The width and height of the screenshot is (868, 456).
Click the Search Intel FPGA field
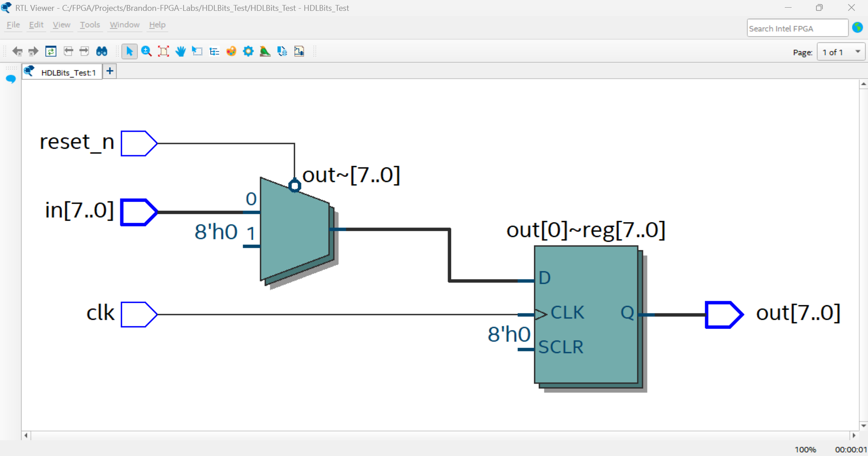pos(797,28)
